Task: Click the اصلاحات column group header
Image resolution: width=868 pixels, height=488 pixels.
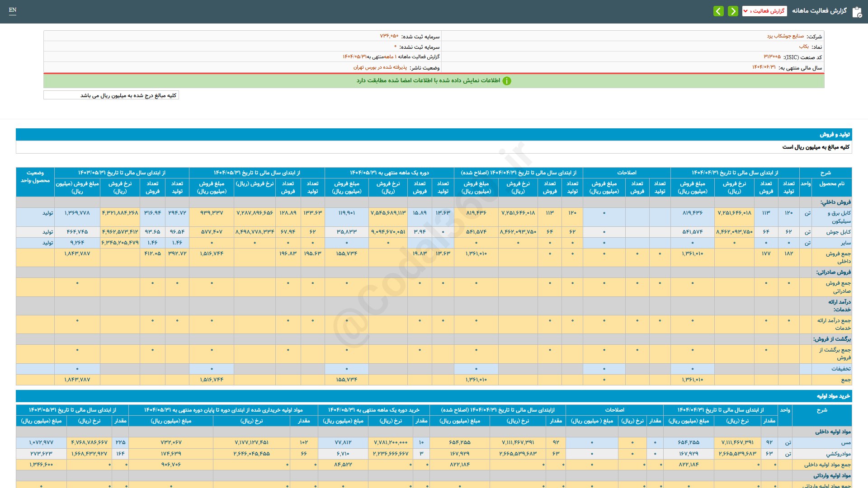Action: [626, 173]
